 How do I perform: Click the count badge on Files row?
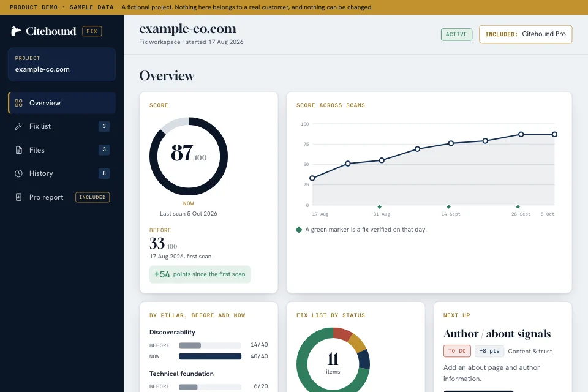(x=104, y=149)
